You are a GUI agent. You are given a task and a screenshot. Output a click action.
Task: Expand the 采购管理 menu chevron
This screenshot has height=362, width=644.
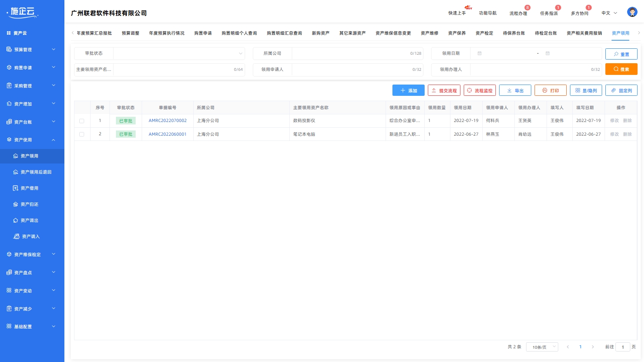click(54, 85)
